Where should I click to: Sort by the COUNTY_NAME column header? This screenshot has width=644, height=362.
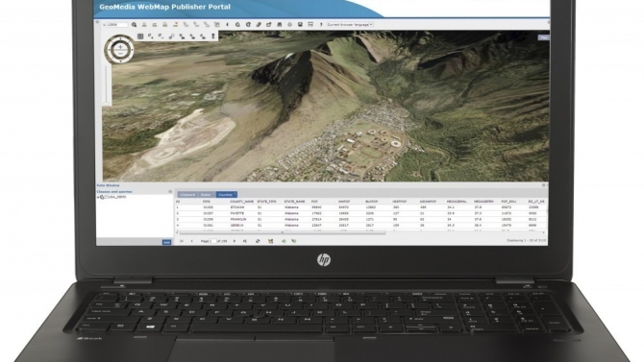(x=241, y=202)
